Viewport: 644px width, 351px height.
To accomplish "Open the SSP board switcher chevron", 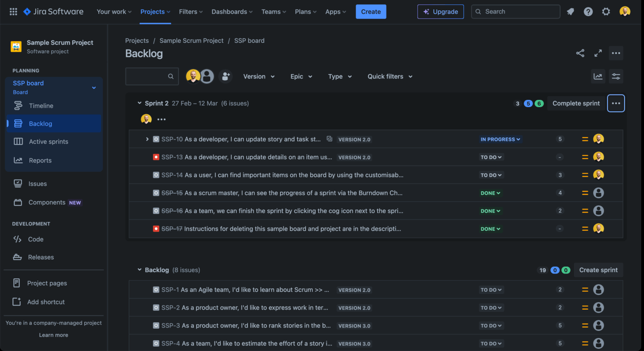I will [94, 88].
